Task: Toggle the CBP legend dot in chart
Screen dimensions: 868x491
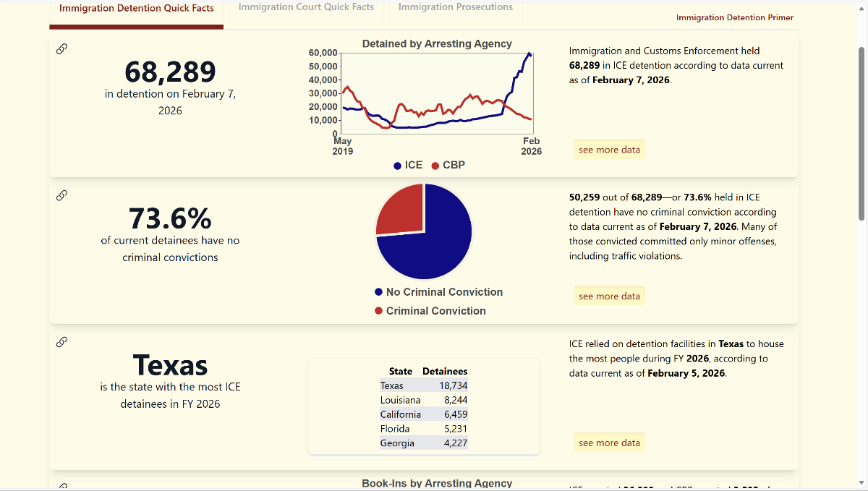Action: [435, 166]
